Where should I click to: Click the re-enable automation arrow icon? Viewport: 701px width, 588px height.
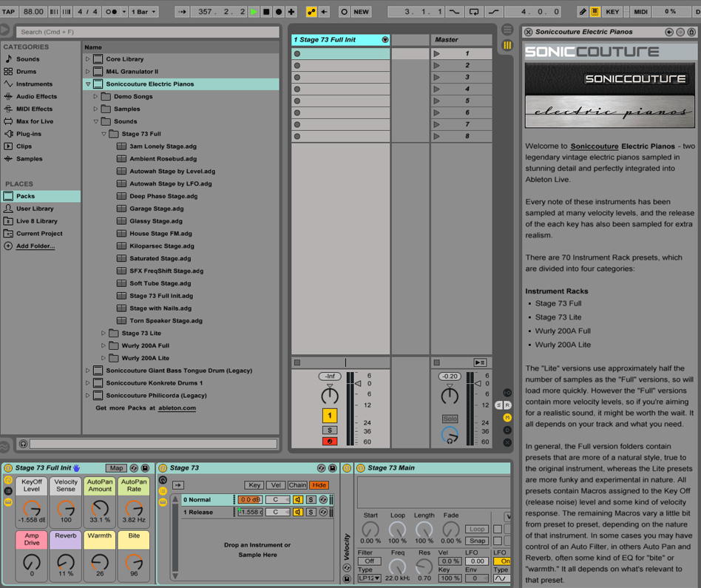324,12
